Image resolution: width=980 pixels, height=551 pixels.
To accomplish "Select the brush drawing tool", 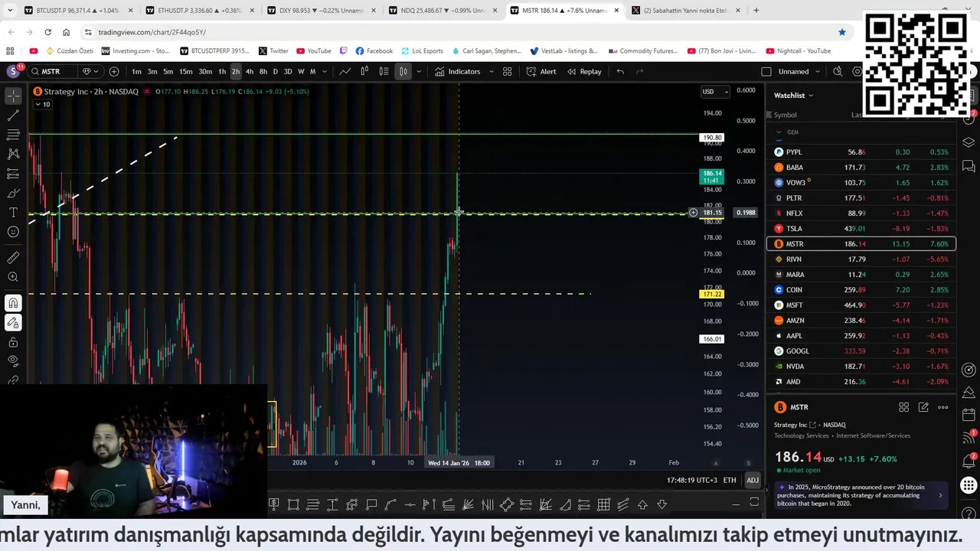I will (x=13, y=193).
